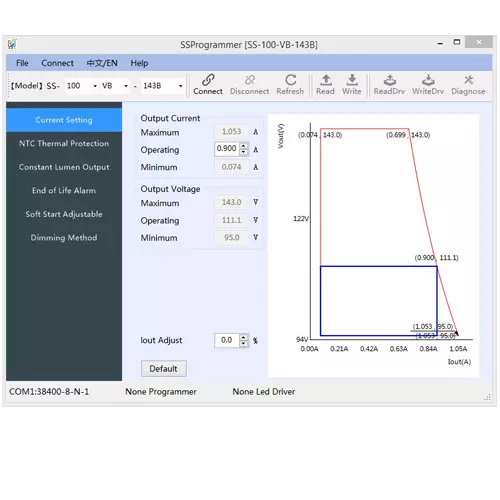The image size is (500, 500).
Task: Click the Iout Adjust input field
Action: click(227, 340)
